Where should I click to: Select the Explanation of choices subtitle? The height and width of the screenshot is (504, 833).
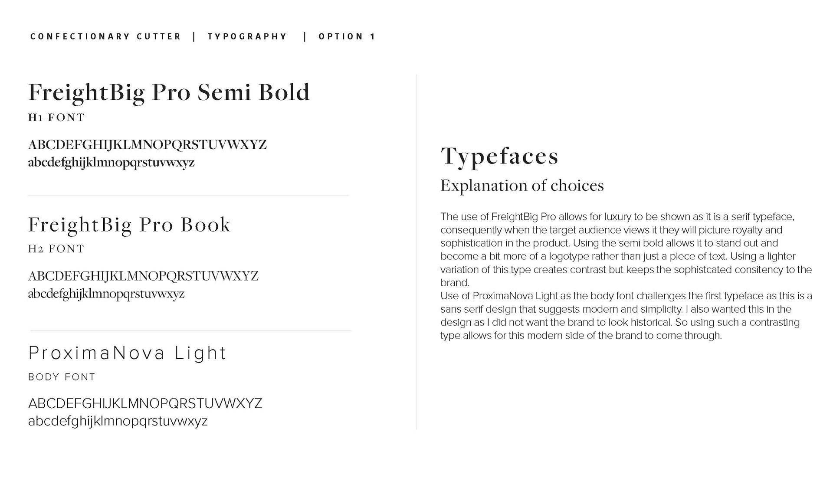(522, 186)
